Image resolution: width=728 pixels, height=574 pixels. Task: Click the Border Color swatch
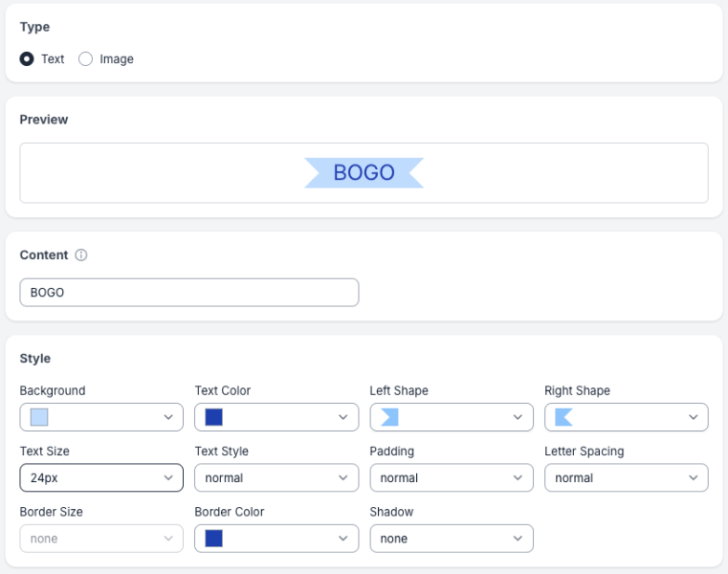point(213,539)
